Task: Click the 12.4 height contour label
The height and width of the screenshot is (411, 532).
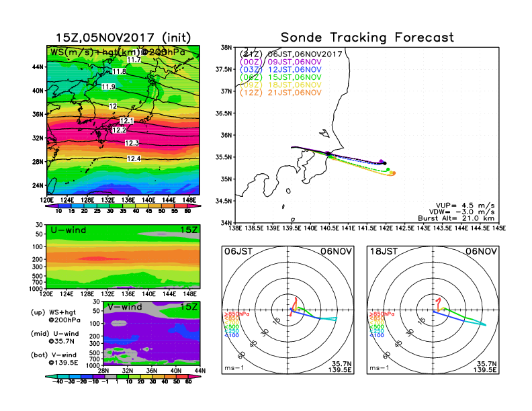Action: click(134, 158)
